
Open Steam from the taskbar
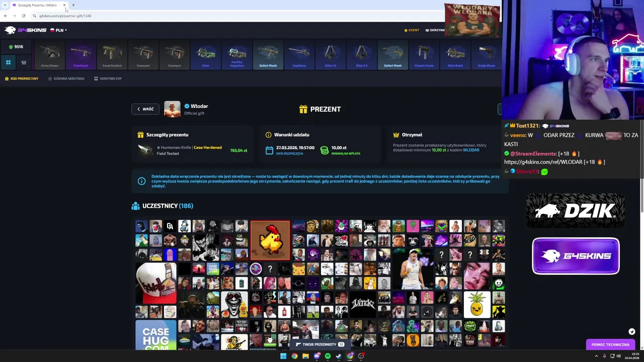339,356
